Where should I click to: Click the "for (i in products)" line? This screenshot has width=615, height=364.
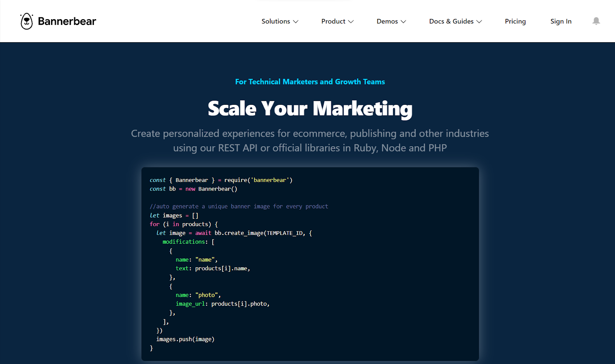[184, 224]
